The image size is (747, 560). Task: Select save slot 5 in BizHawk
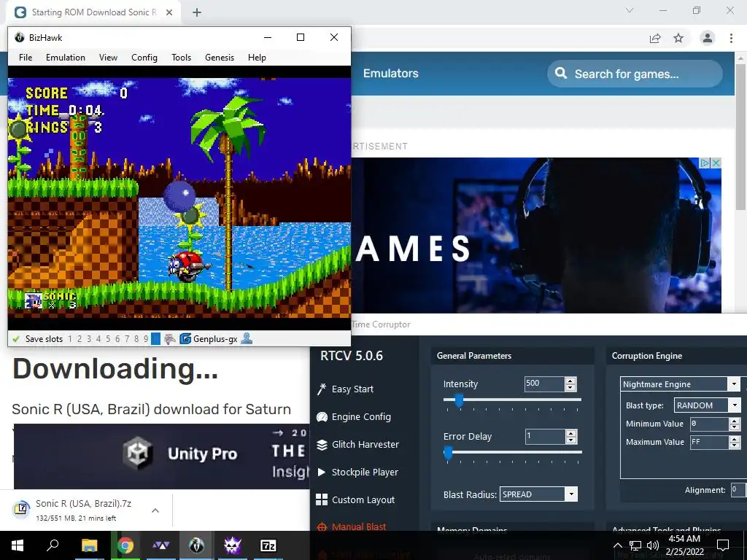(x=108, y=339)
